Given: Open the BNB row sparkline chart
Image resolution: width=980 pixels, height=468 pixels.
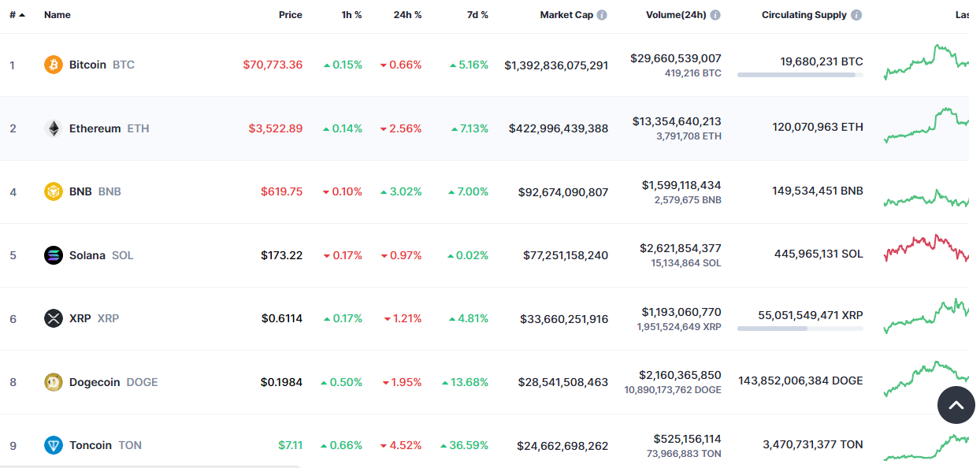Looking at the screenshot, I should (x=926, y=198).
